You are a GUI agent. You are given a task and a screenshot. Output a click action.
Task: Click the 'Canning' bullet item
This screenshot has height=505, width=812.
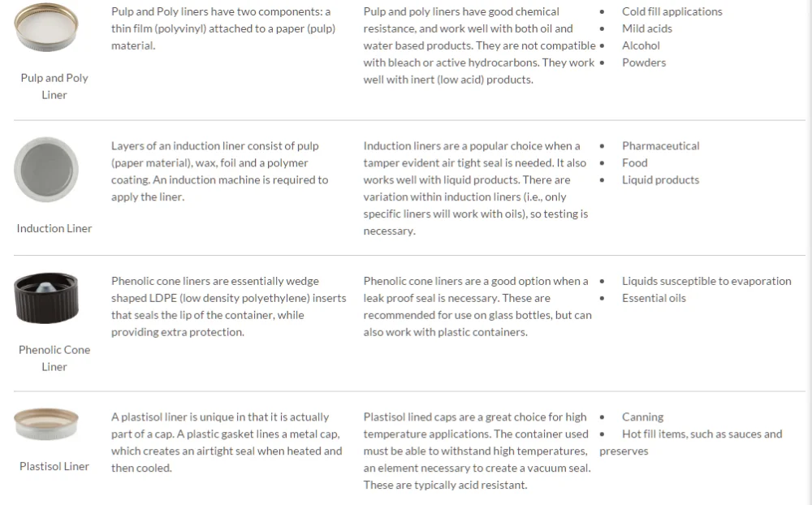pos(642,417)
